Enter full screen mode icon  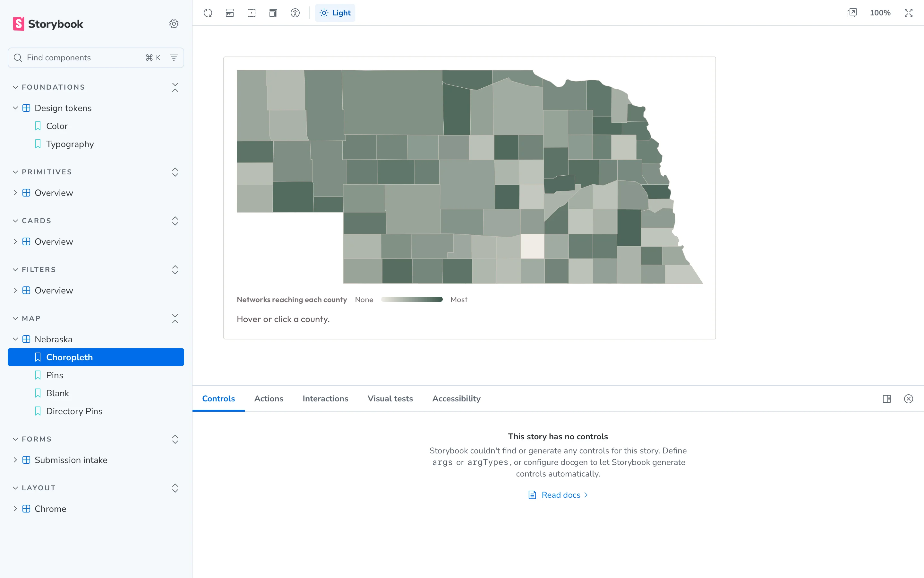pyautogui.click(x=908, y=13)
